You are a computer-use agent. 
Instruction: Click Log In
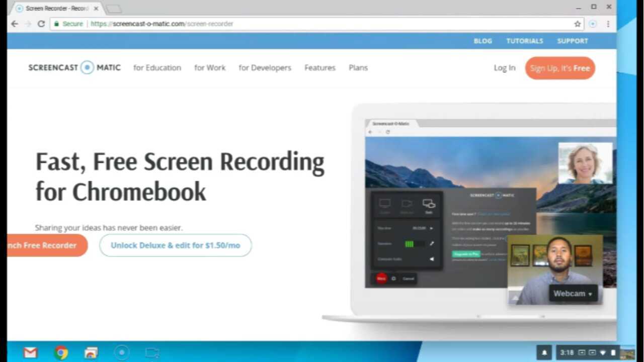(504, 68)
